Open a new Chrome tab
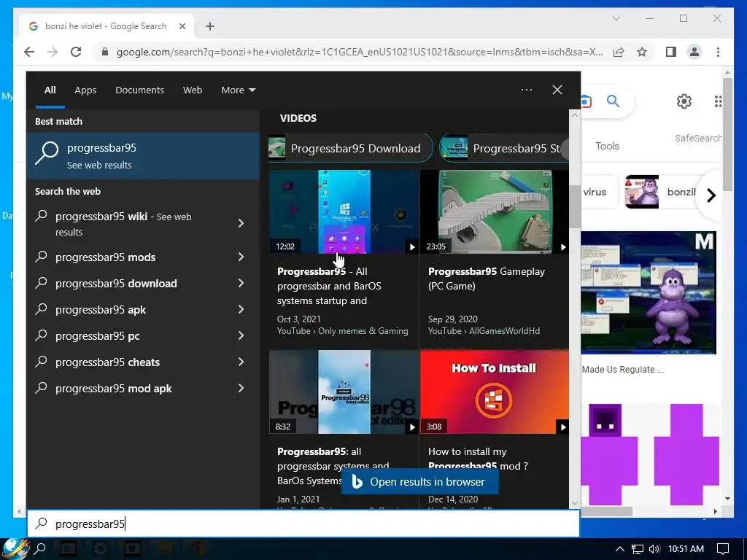 [209, 26]
